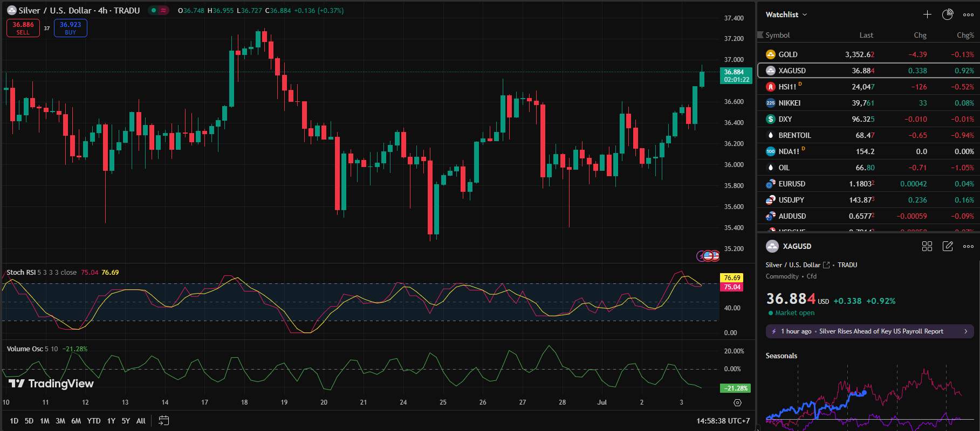Toggle the red approximate-data indicator in the chart header
The width and height of the screenshot is (980, 431).
pos(163,10)
